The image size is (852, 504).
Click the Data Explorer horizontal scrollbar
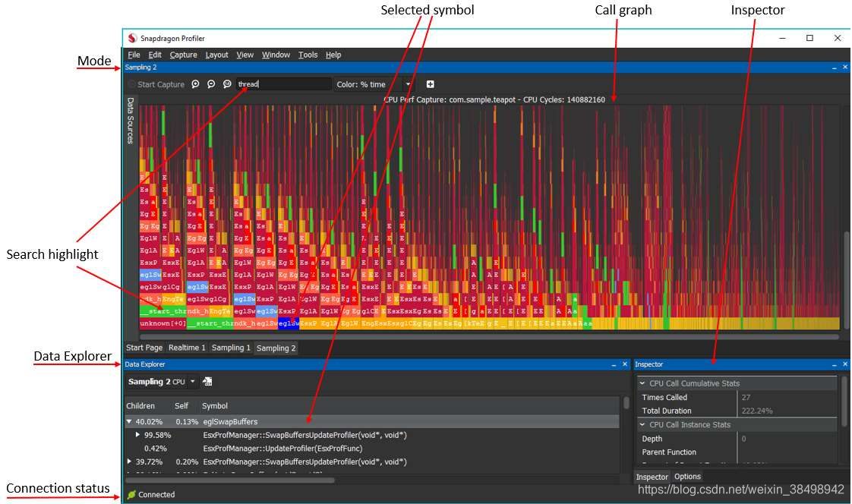[x=230, y=480]
